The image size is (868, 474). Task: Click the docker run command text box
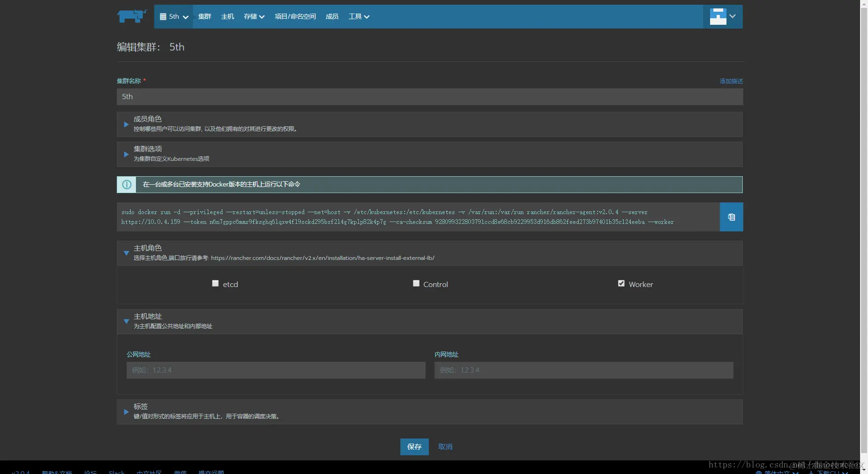pos(418,217)
